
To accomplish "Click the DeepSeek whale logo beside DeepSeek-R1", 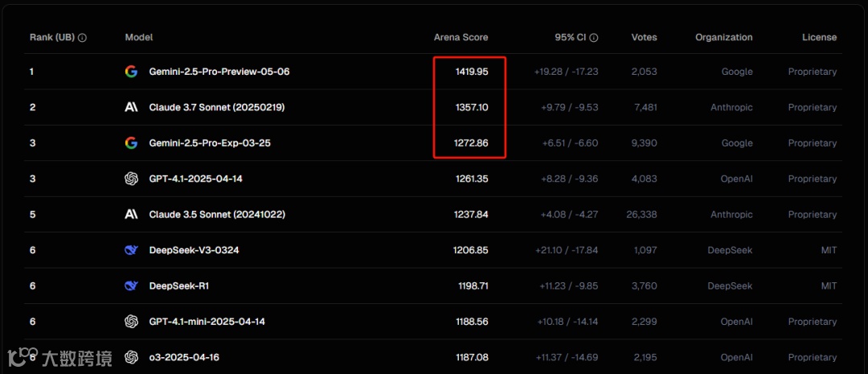I will 131,286.
